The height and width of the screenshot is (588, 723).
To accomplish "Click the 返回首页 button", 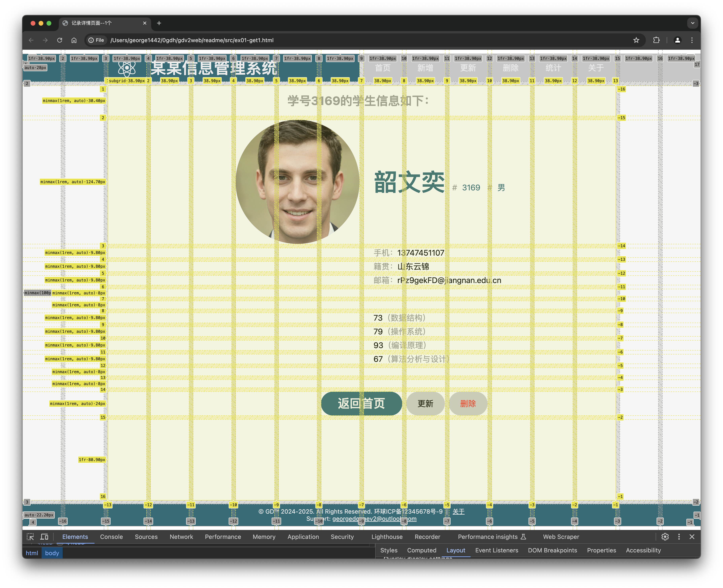I will 361,403.
